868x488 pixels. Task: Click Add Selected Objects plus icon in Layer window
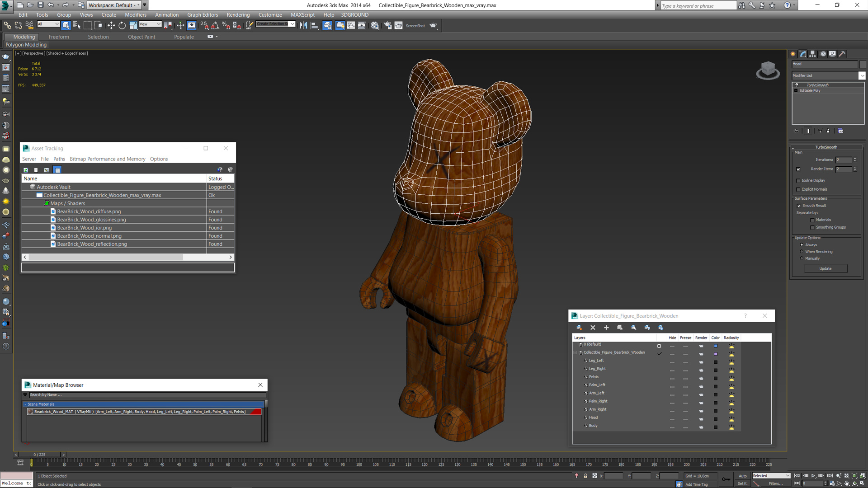606,328
